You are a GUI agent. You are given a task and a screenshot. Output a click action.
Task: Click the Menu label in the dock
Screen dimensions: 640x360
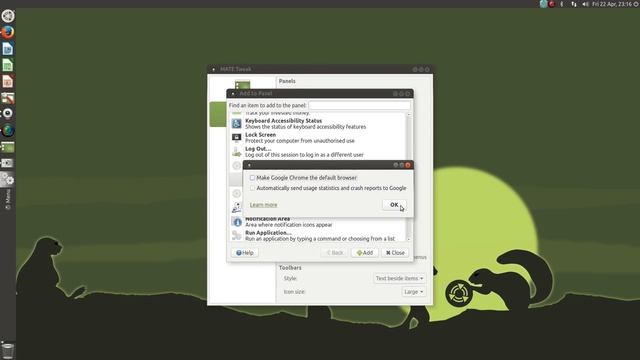8,200
